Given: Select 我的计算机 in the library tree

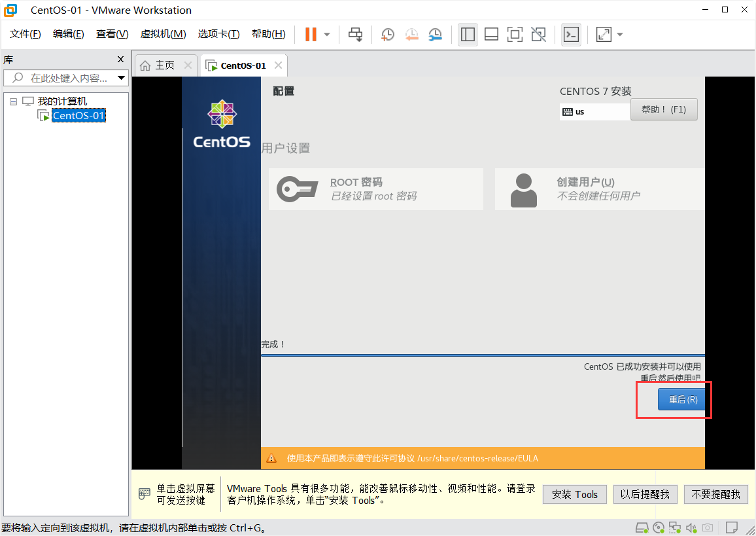Looking at the screenshot, I should click(62, 101).
